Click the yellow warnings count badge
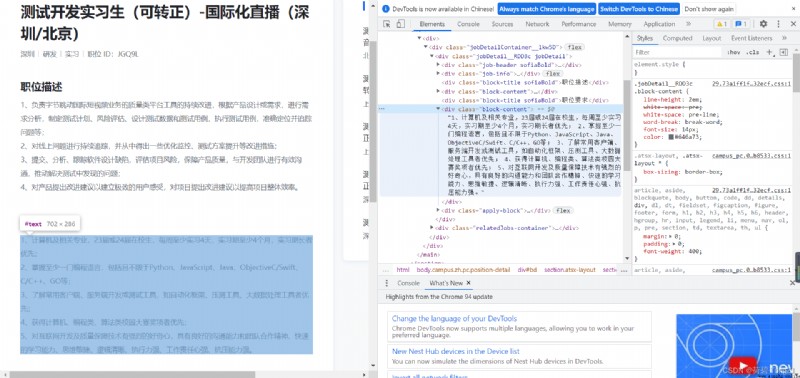The image size is (800, 378). [x=721, y=24]
